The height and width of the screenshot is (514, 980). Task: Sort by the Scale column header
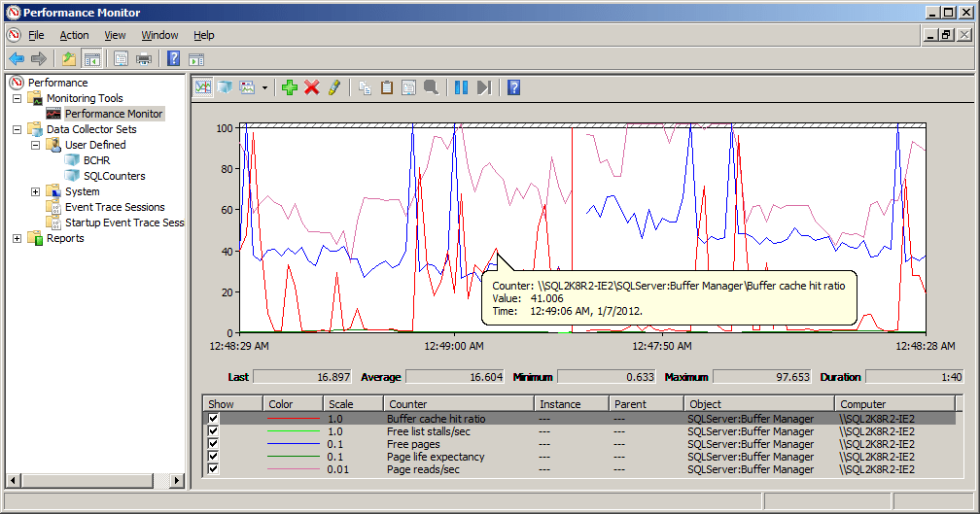tap(353, 404)
